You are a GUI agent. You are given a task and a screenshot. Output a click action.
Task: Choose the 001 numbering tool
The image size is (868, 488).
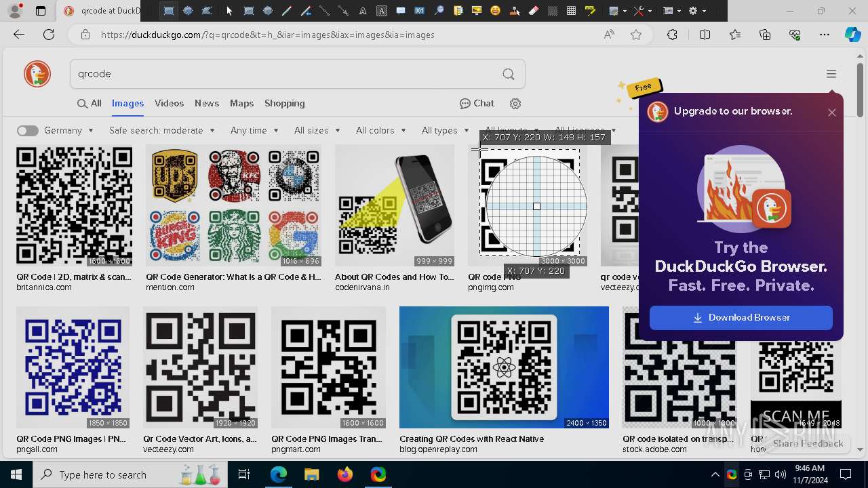420,11
